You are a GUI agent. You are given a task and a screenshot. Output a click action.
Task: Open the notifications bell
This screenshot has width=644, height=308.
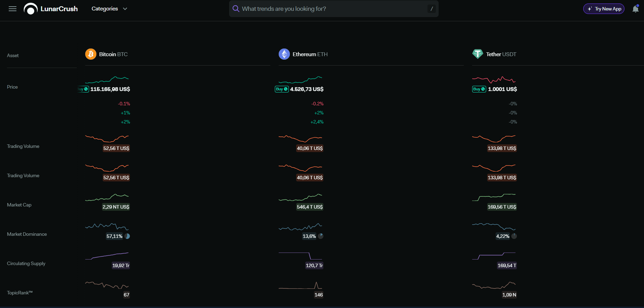pyautogui.click(x=636, y=9)
